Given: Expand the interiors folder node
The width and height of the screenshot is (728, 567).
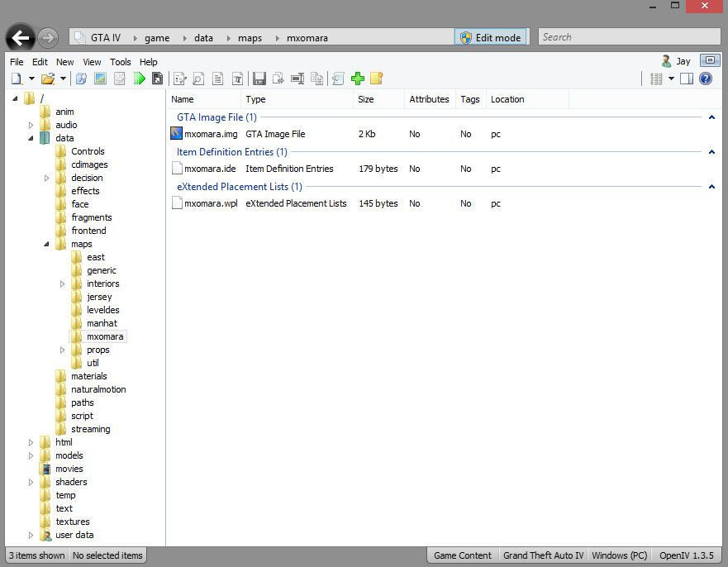Looking at the screenshot, I should (x=62, y=283).
